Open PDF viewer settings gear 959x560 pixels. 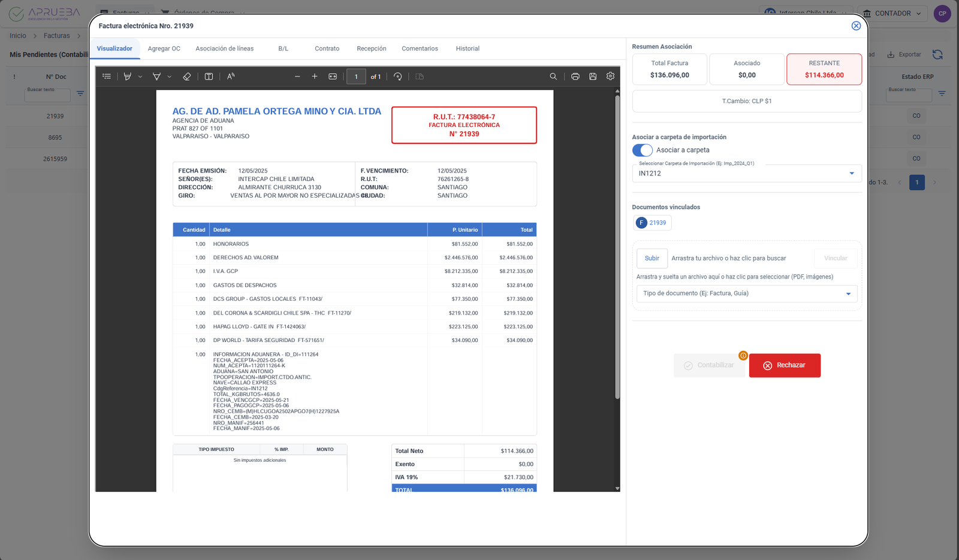[610, 76]
